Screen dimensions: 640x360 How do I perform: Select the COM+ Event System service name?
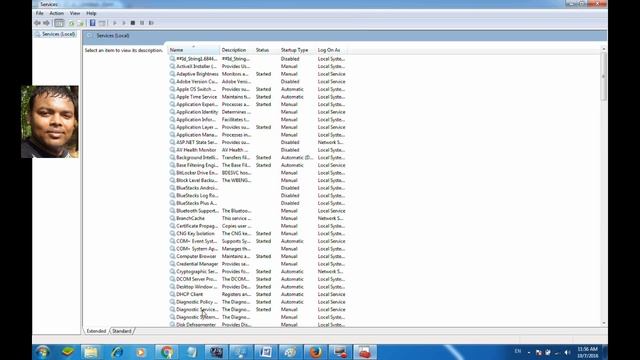pos(197,241)
